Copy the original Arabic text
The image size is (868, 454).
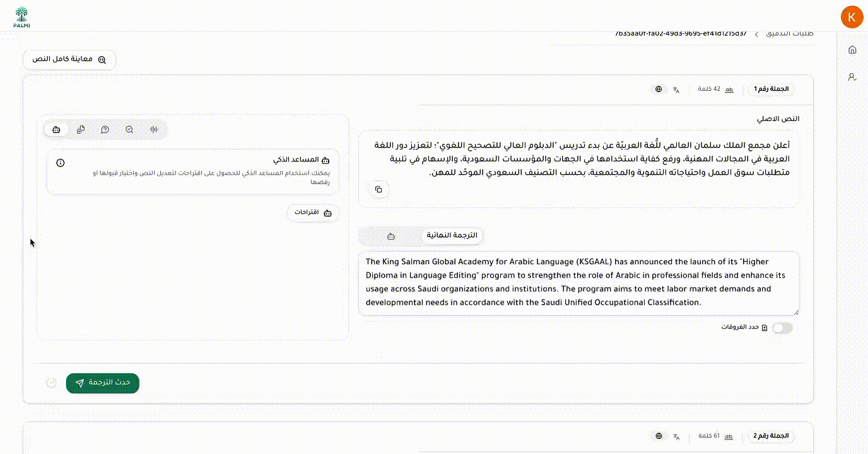[x=378, y=189]
